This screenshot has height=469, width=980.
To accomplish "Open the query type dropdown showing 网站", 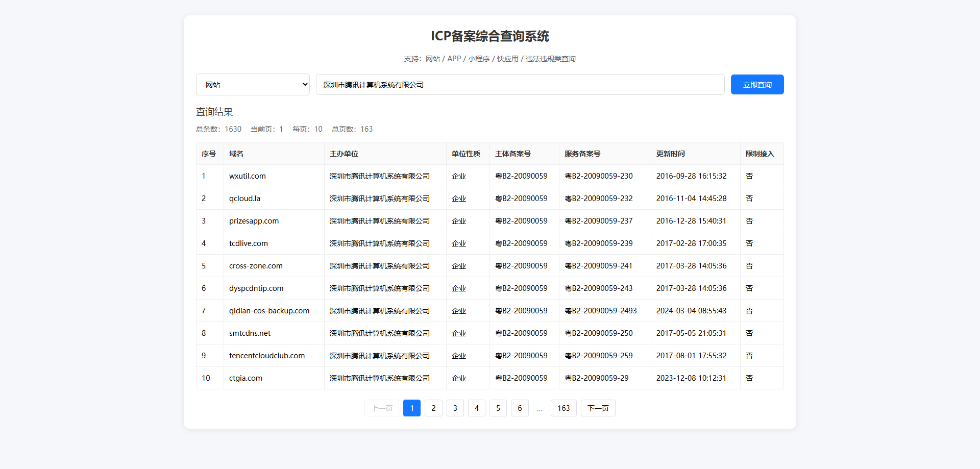I will [253, 85].
